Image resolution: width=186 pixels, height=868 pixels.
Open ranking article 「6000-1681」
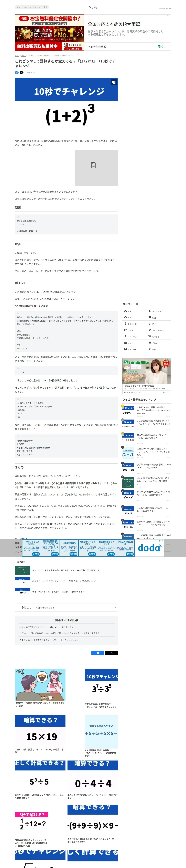(154, 466)
